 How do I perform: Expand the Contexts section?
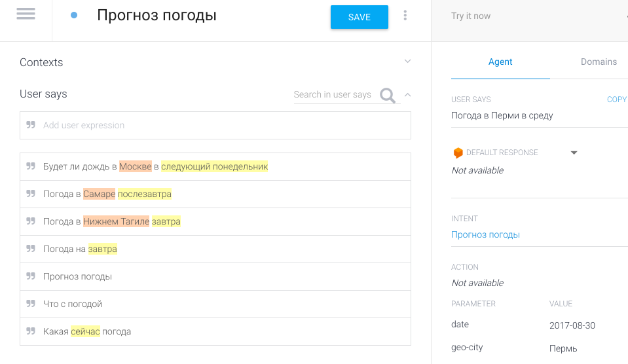407,62
